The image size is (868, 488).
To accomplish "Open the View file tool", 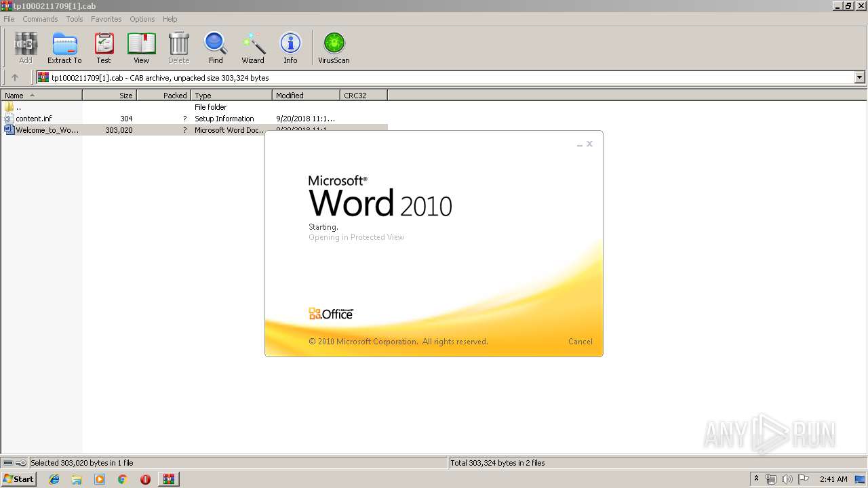I will [141, 48].
